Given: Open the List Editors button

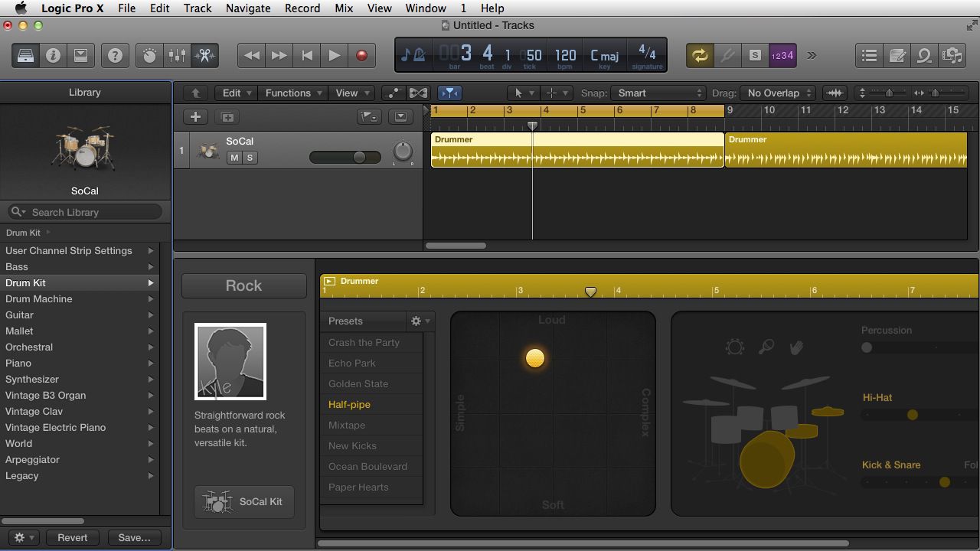Looking at the screenshot, I should coord(869,55).
